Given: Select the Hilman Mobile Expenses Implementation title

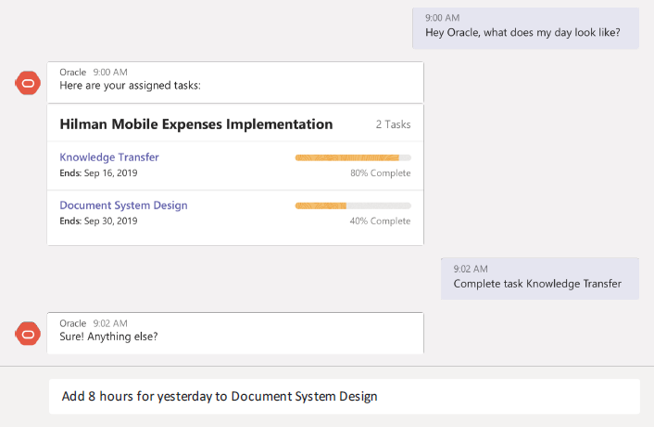Looking at the screenshot, I should pos(196,124).
